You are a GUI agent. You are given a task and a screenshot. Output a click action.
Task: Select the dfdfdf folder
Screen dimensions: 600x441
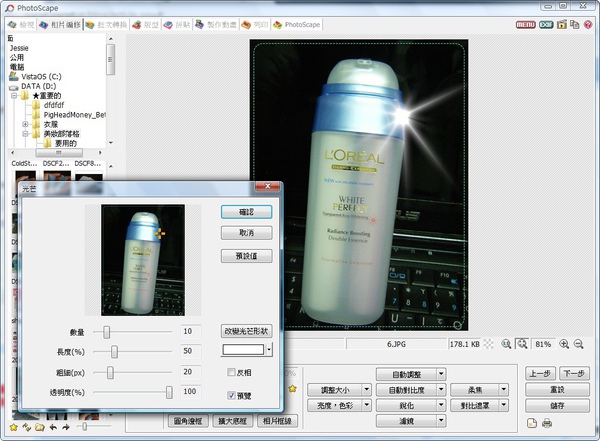(54, 105)
